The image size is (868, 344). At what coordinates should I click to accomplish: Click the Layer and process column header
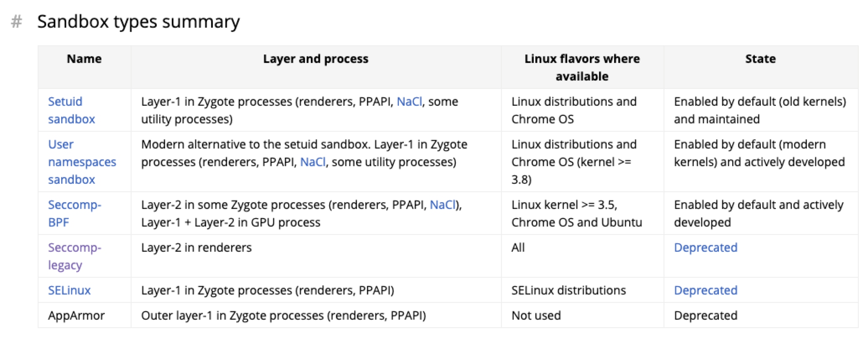click(316, 59)
